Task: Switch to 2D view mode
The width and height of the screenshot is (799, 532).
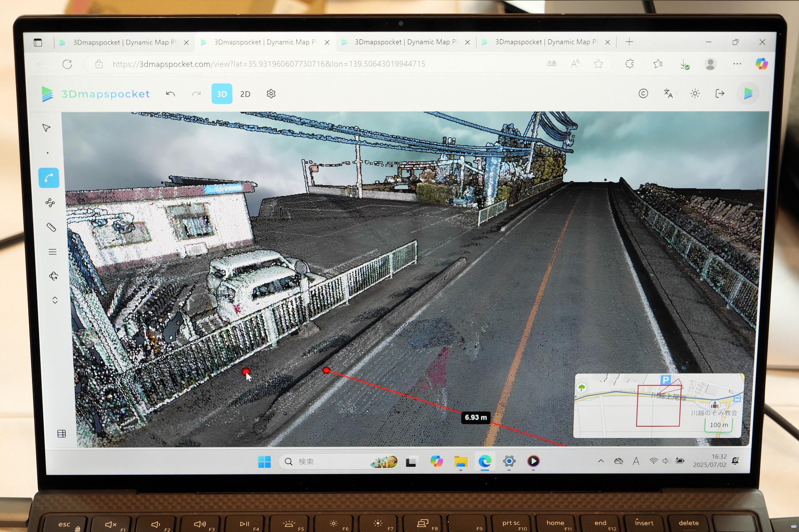Action: coord(245,94)
